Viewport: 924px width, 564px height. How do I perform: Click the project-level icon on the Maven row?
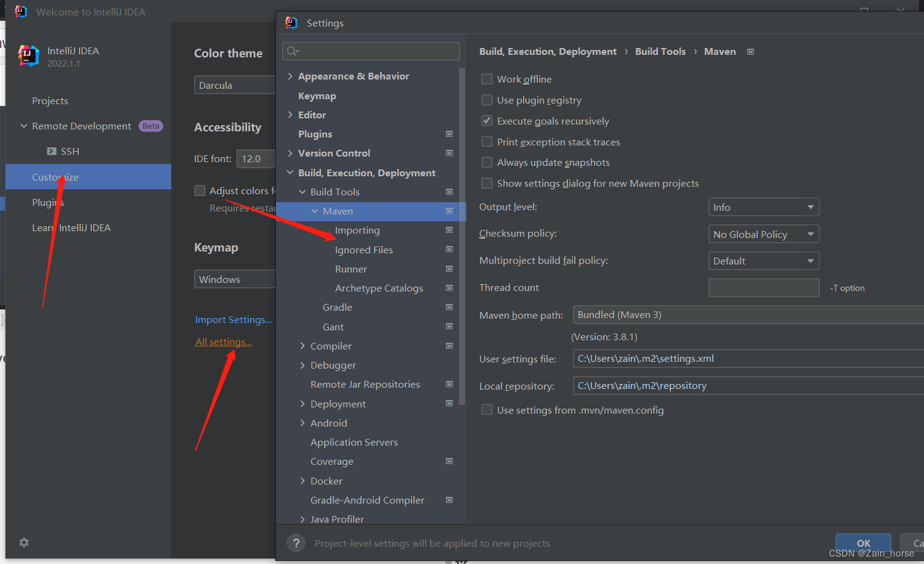(449, 211)
